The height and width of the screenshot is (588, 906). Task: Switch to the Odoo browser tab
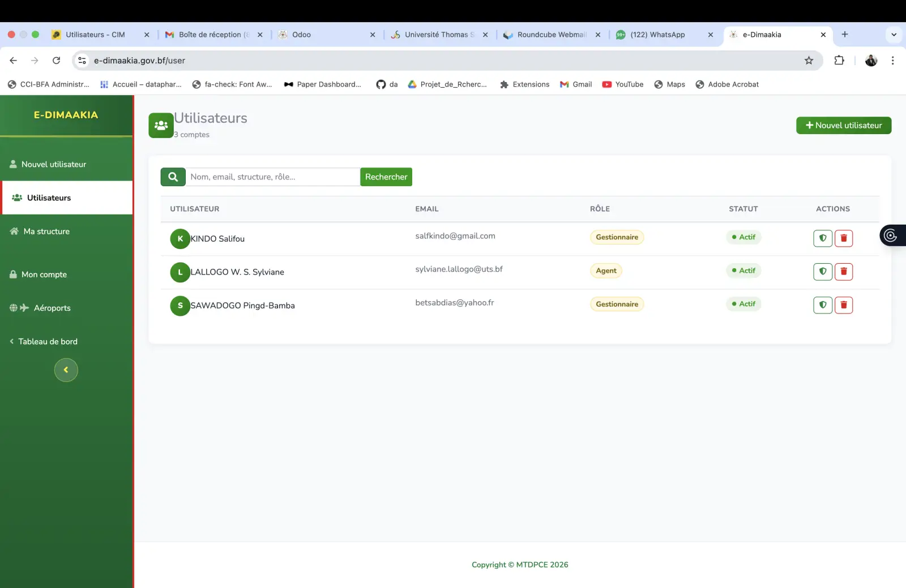coord(327,35)
